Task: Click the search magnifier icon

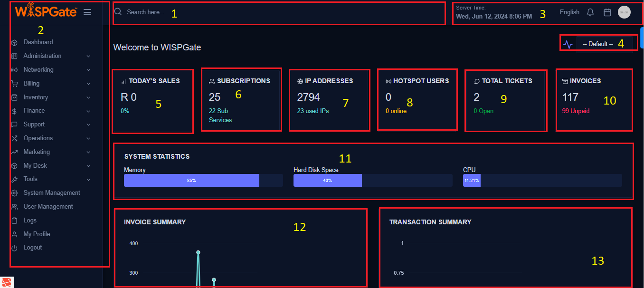Action: (x=118, y=11)
